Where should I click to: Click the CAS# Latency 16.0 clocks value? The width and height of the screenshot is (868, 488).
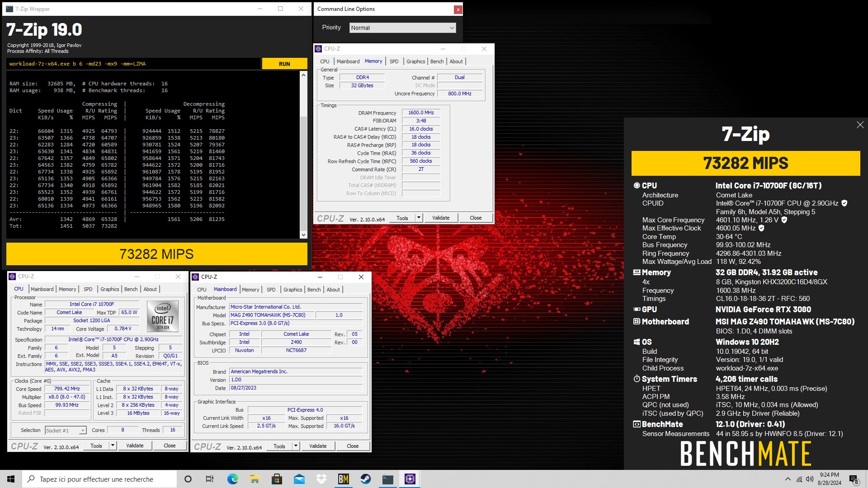tap(421, 129)
